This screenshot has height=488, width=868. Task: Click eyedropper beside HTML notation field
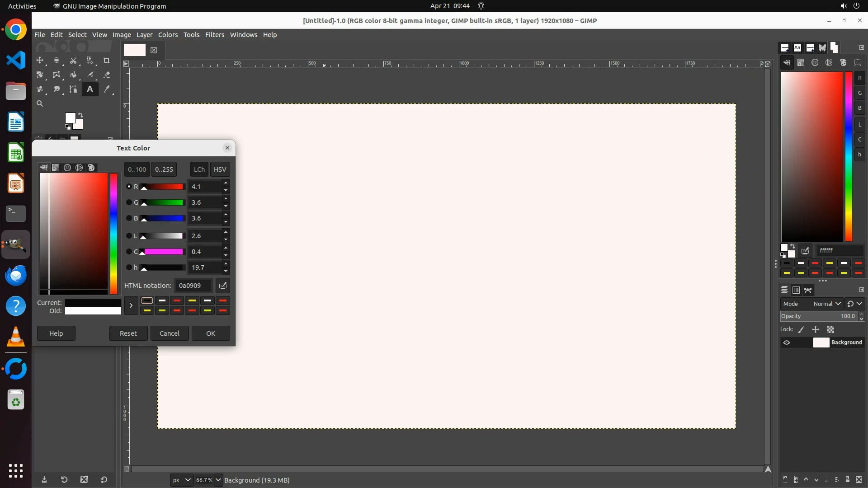point(222,286)
